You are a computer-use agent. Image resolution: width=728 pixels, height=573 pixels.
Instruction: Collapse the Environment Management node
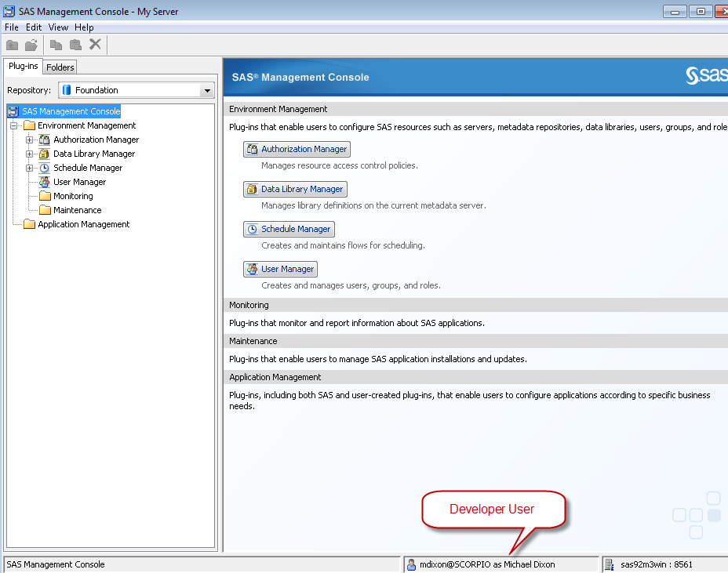pyautogui.click(x=13, y=125)
